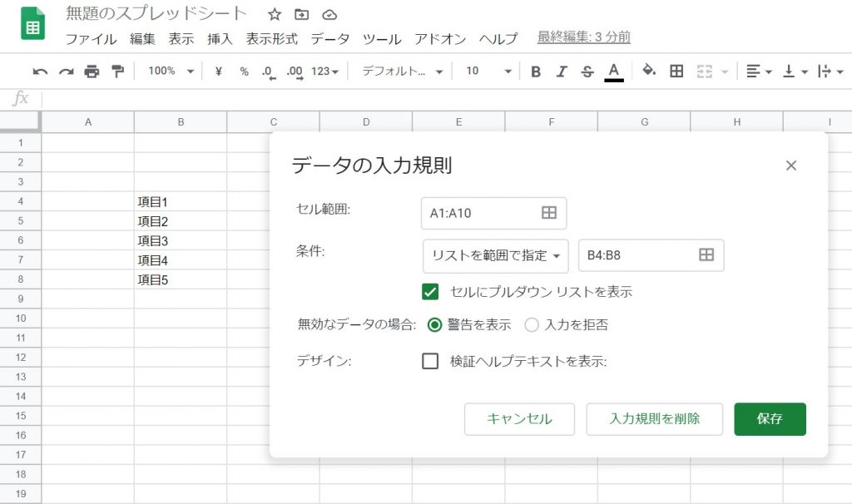The image size is (852, 504).
Task: Format as yen currency
Action: [x=219, y=72]
